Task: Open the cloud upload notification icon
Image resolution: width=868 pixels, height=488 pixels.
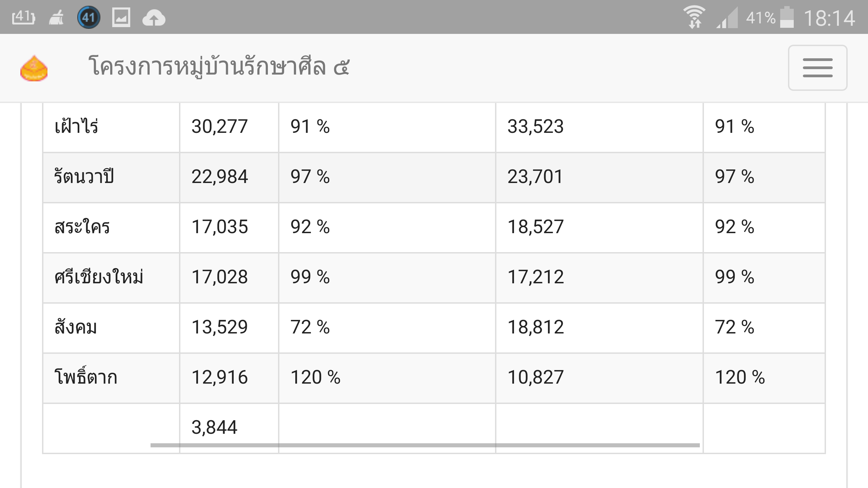Action: [x=154, y=18]
